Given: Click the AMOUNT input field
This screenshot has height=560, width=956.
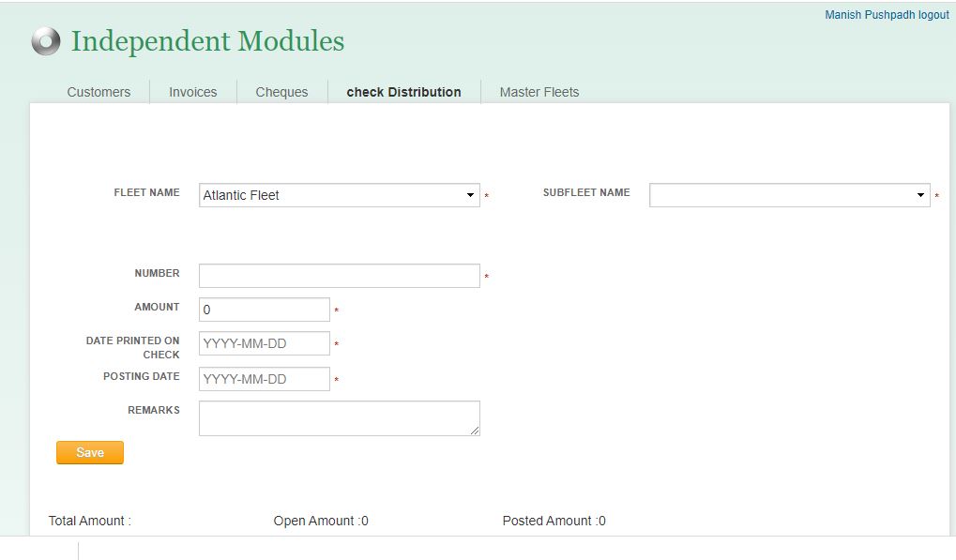Looking at the screenshot, I should (263, 309).
